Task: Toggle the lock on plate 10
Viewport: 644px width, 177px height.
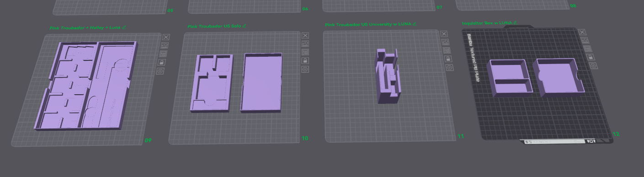Action: 304,60
